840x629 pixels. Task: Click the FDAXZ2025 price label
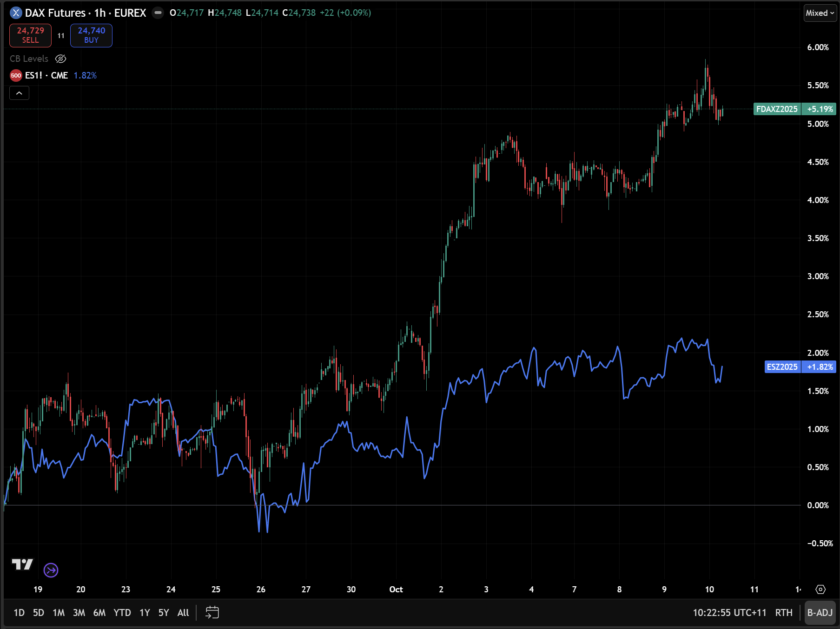[777, 109]
